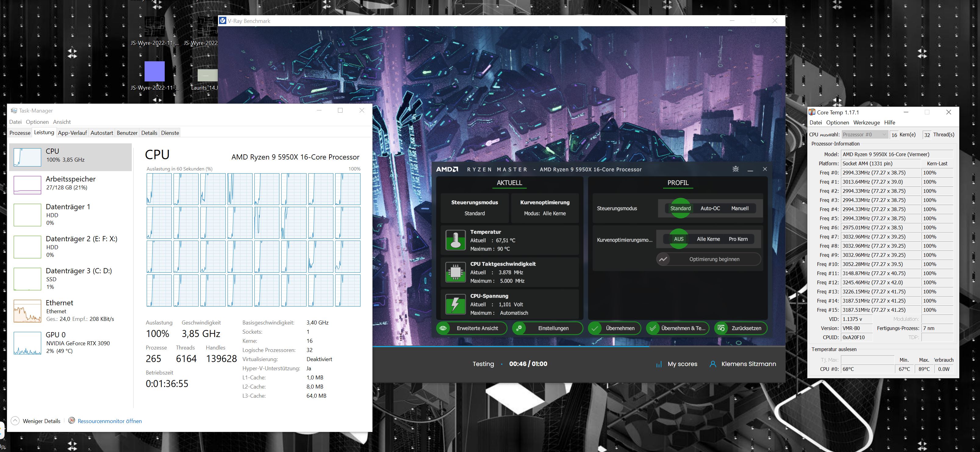Click the CPU voltage lightning icon
Viewport: 980px width, 452px height.
point(455,304)
